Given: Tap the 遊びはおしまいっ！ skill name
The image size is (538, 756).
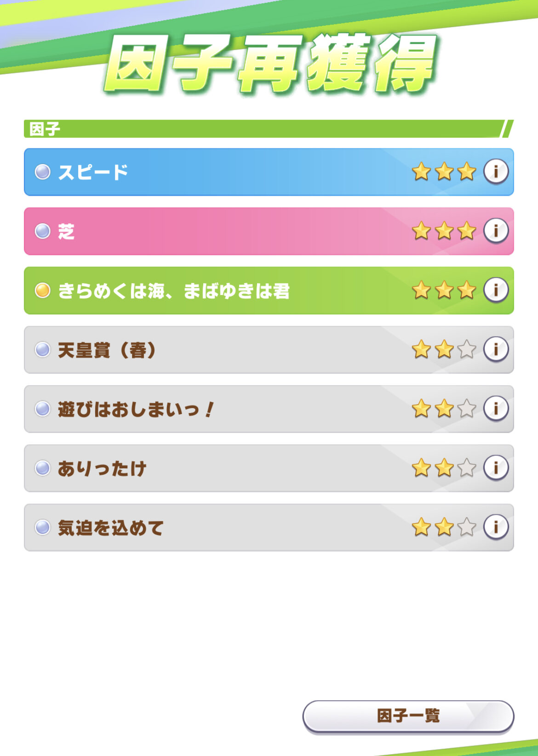Looking at the screenshot, I should coord(136,409).
